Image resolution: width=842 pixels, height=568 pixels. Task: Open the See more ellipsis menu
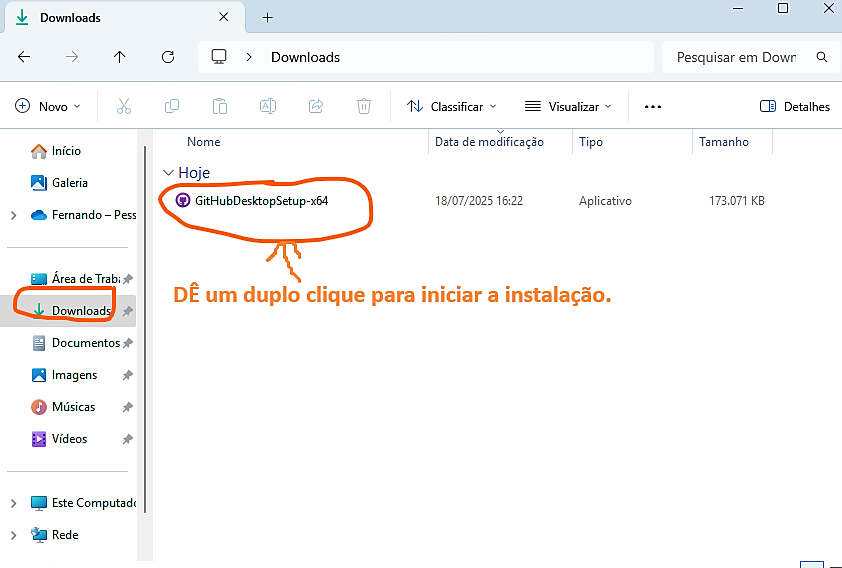coord(653,106)
